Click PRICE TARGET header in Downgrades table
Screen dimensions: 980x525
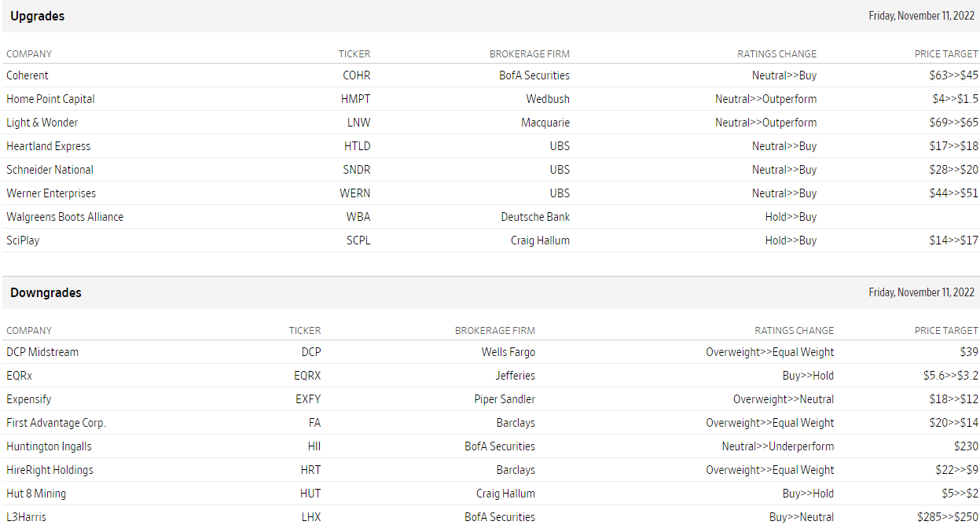click(946, 331)
